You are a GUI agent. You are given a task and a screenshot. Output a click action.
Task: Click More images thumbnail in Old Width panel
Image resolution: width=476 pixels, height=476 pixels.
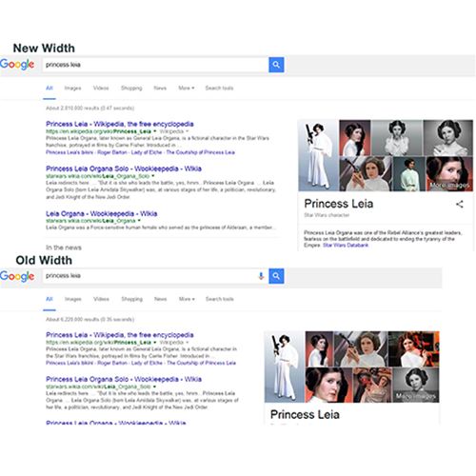416,385
